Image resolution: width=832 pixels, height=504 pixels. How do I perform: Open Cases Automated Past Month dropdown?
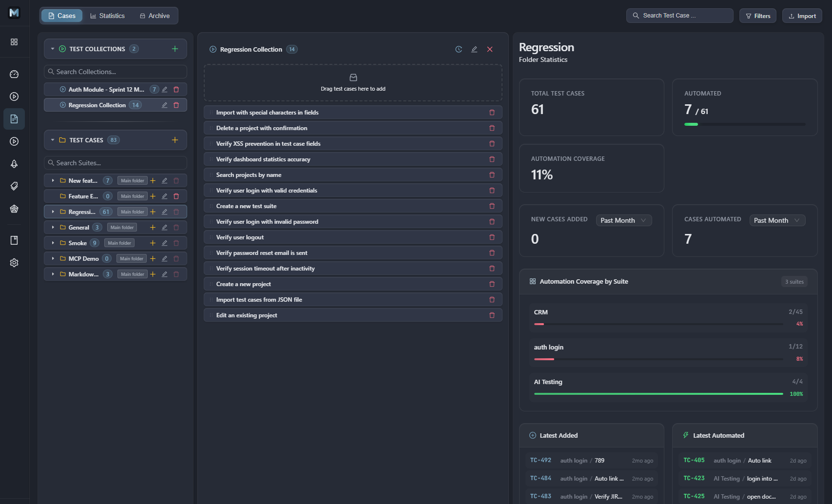(777, 220)
